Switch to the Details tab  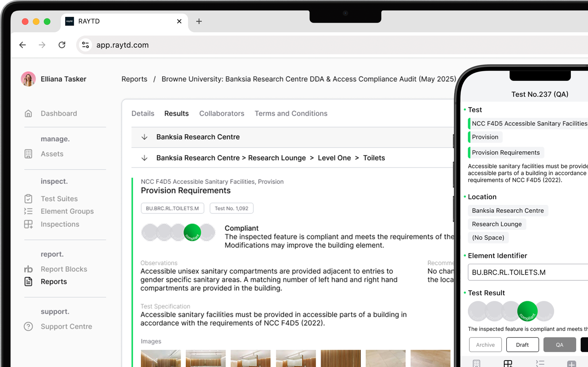coord(143,114)
